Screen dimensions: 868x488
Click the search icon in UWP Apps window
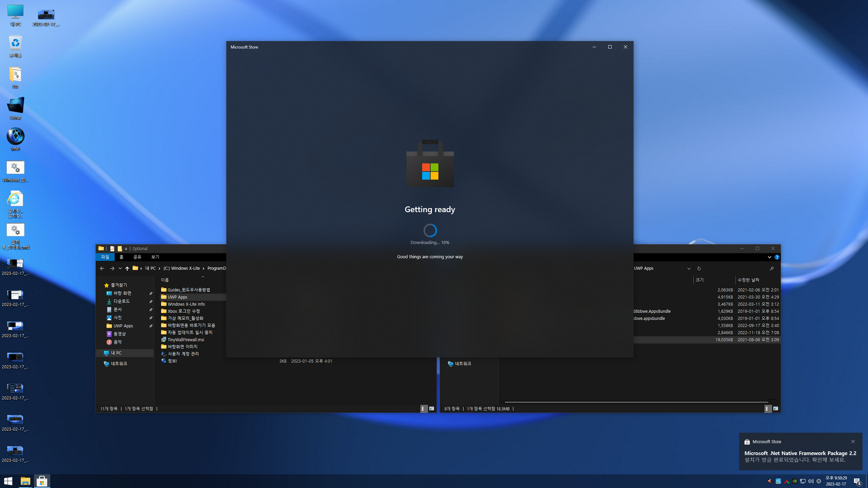pyautogui.click(x=771, y=269)
